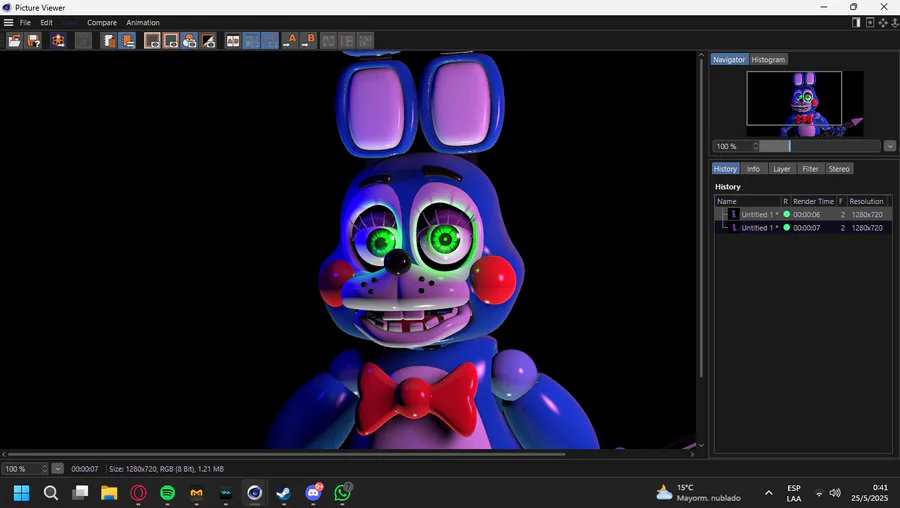
Task: Toggle the colored-circles channel display icon
Action: point(189,41)
